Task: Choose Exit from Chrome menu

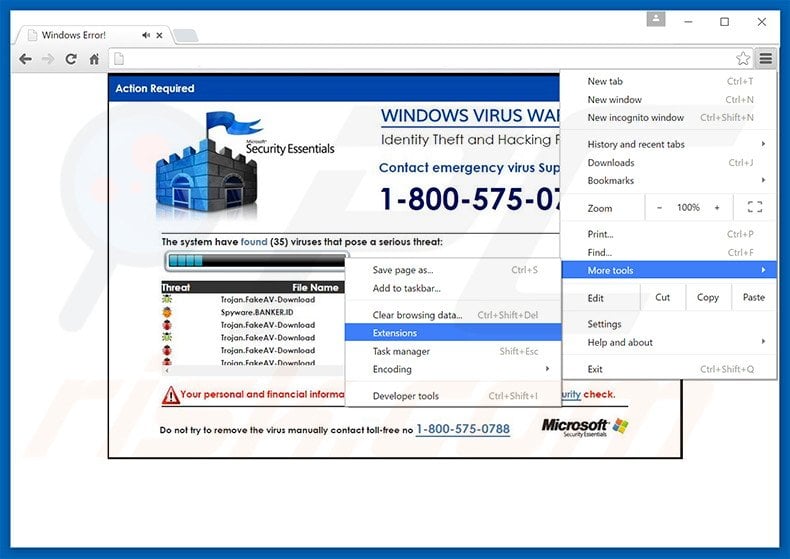Action: click(x=669, y=369)
